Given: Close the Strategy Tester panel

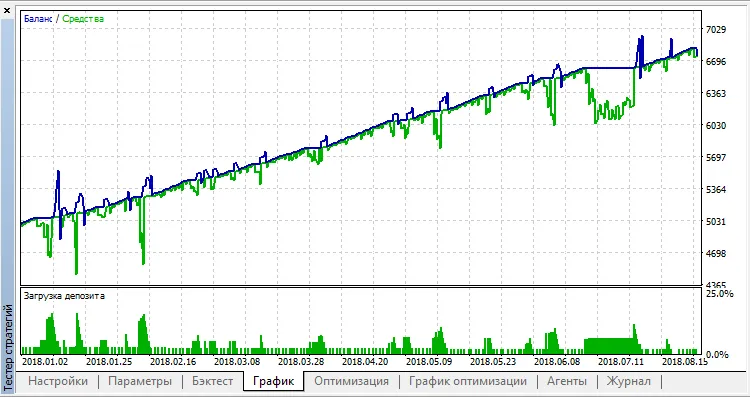Looking at the screenshot, I should [7, 10].
